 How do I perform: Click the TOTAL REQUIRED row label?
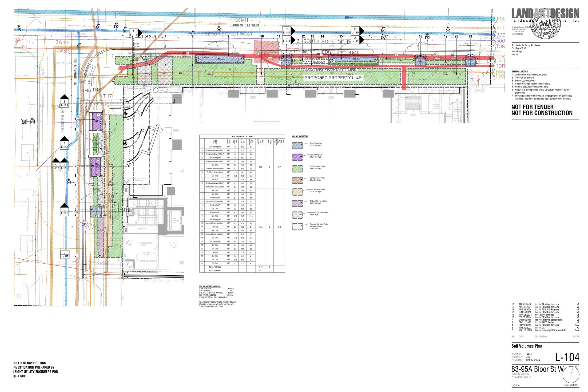[215, 270]
